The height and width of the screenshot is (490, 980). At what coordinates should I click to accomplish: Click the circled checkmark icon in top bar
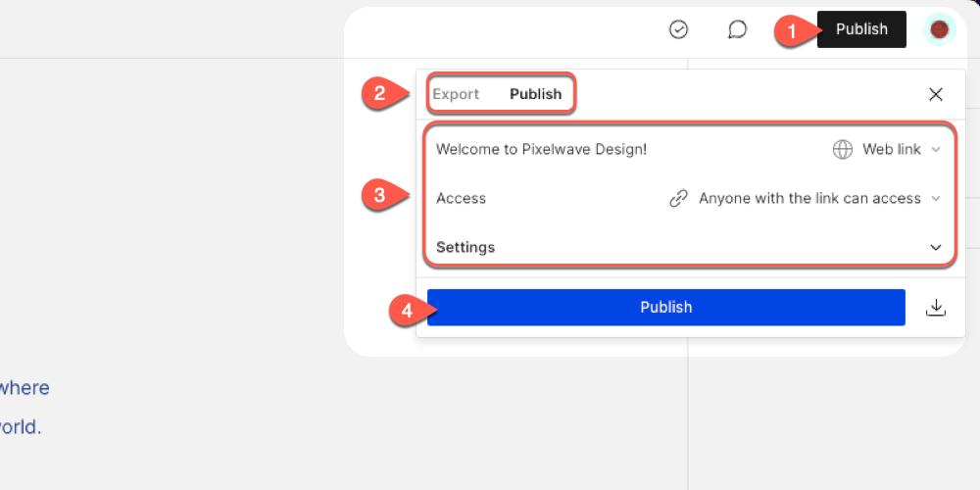coord(678,29)
